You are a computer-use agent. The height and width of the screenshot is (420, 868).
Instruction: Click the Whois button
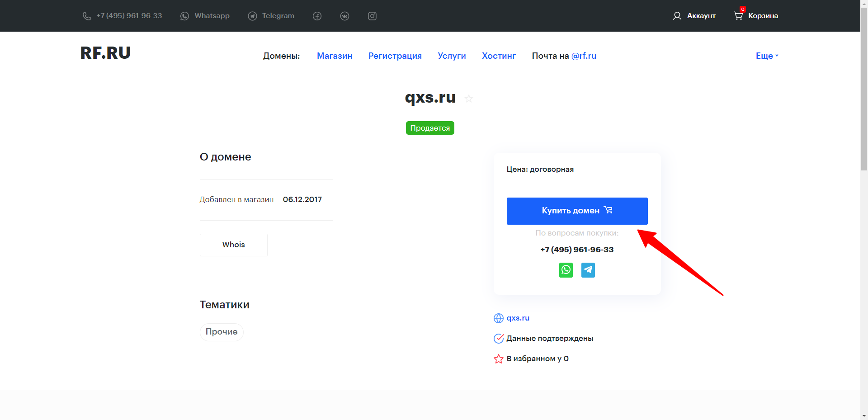coord(233,245)
